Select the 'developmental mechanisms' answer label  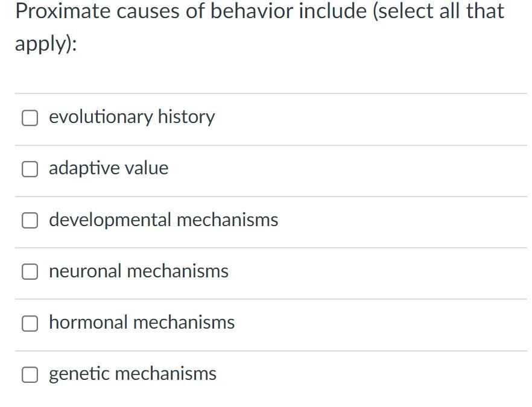click(163, 220)
